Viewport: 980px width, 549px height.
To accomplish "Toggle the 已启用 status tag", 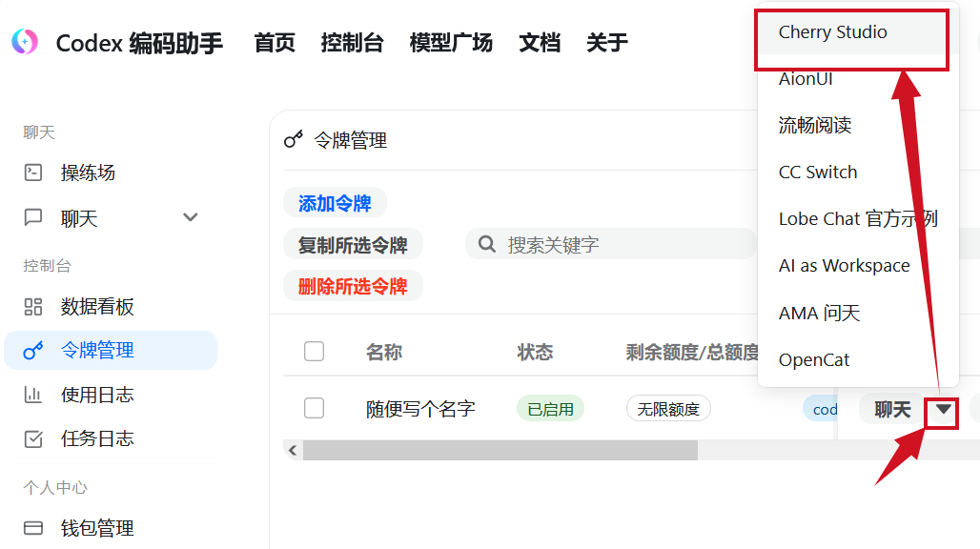I will tap(550, 408).
